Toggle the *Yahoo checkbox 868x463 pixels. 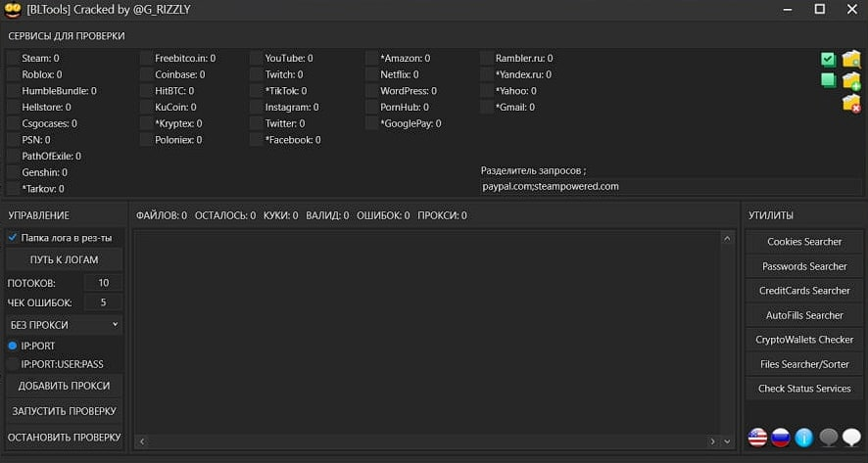(x=487, y=91)
